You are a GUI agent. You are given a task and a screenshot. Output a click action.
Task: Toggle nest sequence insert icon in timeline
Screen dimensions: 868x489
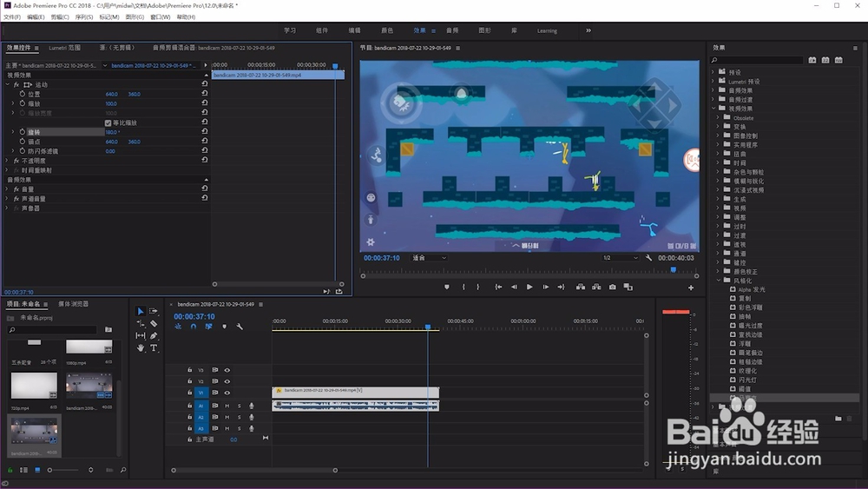pyautogui.click(x=178, y=327)
